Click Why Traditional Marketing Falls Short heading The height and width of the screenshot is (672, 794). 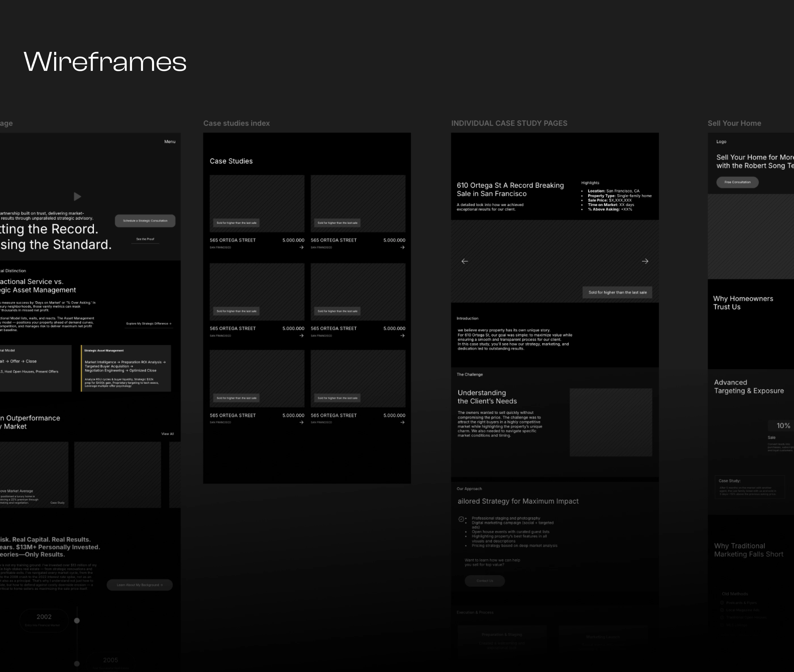pos(749,550)
